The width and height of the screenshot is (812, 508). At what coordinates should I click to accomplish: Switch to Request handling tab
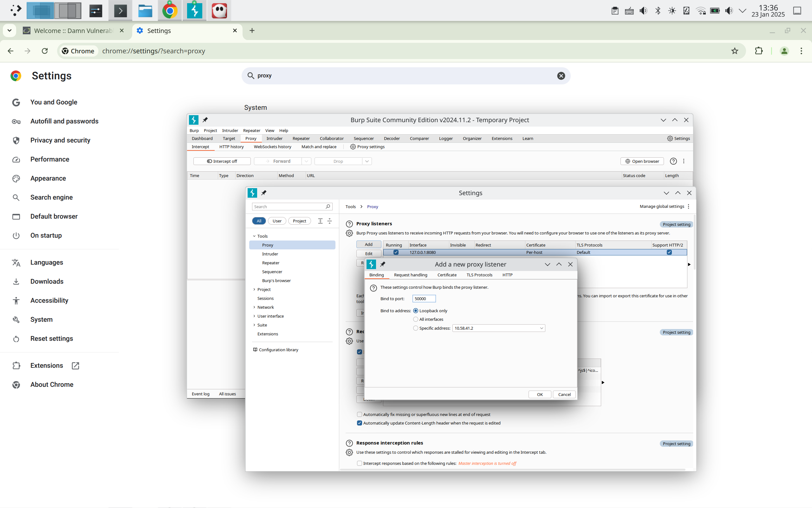pyautogui.click(x=410, y=275)
